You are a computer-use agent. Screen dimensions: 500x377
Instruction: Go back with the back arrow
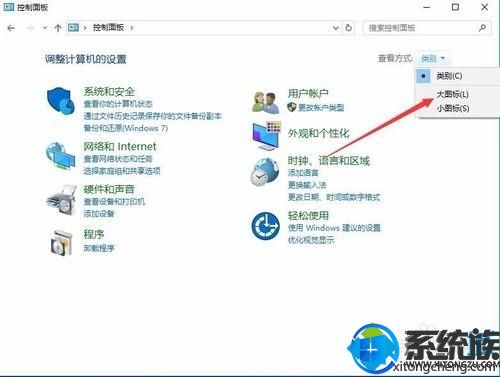pyautogui.click(x=11, y=28)
